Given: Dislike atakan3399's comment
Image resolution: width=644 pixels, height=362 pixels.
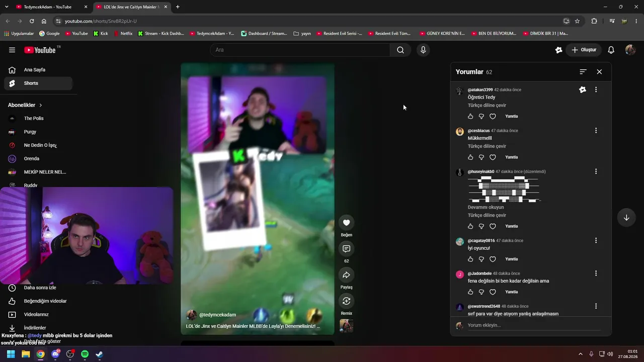Looking at the screenshot, I should (481, 116).
